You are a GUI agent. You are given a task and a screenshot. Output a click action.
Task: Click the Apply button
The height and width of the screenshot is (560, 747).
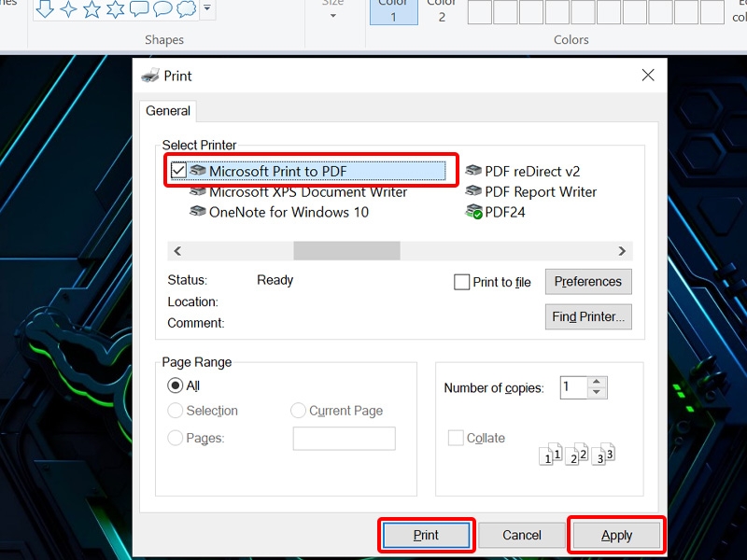616,535
